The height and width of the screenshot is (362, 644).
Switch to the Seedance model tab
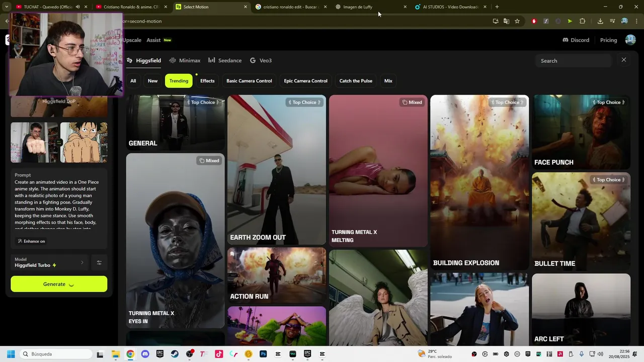coord(225,60)
